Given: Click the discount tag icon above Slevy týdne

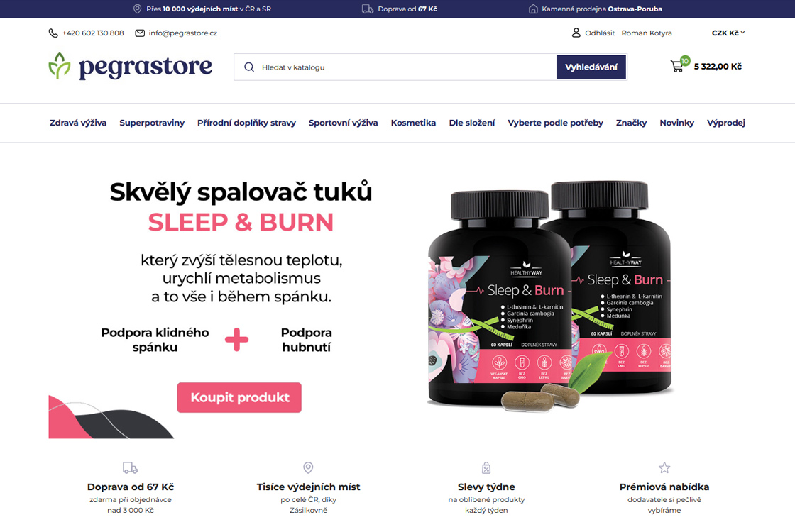Looking at the screenshot, I should point(486,467).
